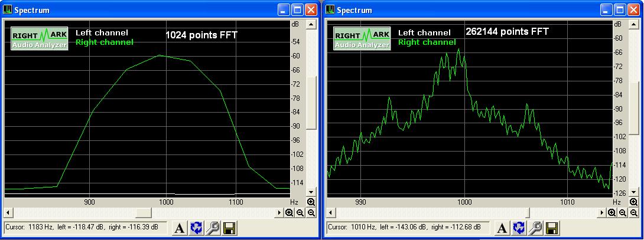This screenshot has width=644, height=240.
Task: Minimize the left Spectrum window
Action: pyautogui.click(x=284, y=10)
